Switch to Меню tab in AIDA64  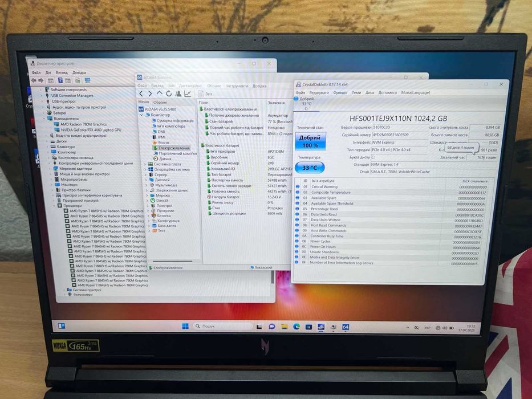click(143, 102)
